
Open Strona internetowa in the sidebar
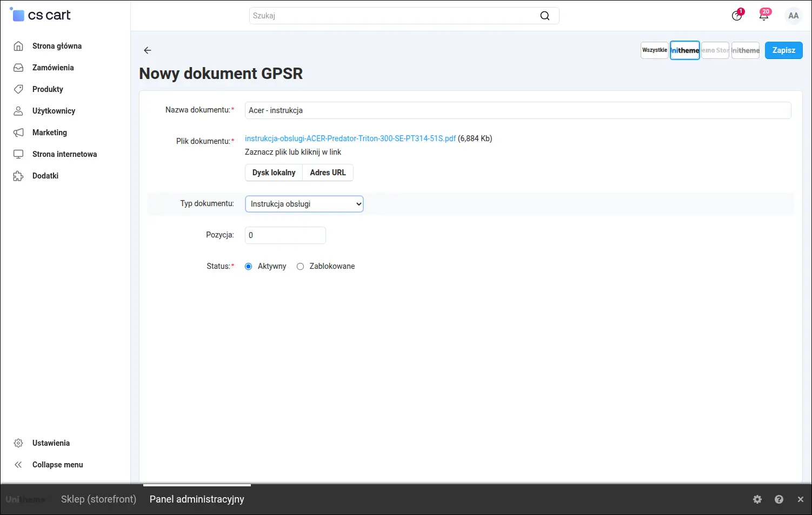click(x=65, y=154)
